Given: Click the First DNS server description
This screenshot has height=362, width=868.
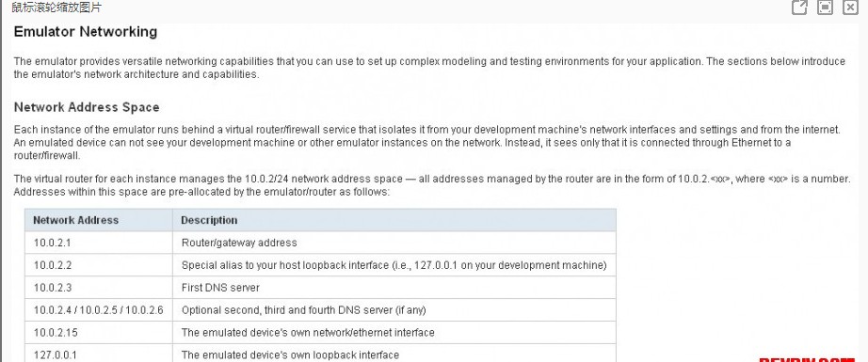Looking at the screenshot, I should (220, 288).
